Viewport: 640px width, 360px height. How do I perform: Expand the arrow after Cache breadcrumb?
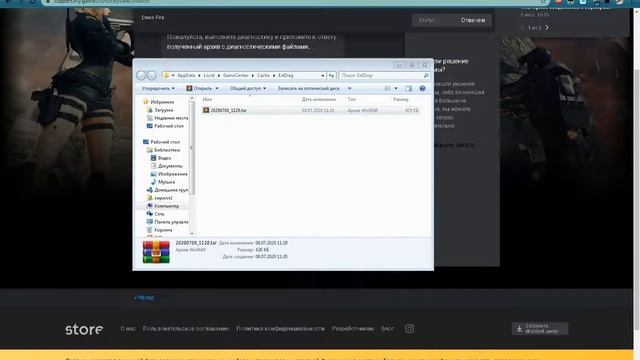coord(273,76)
